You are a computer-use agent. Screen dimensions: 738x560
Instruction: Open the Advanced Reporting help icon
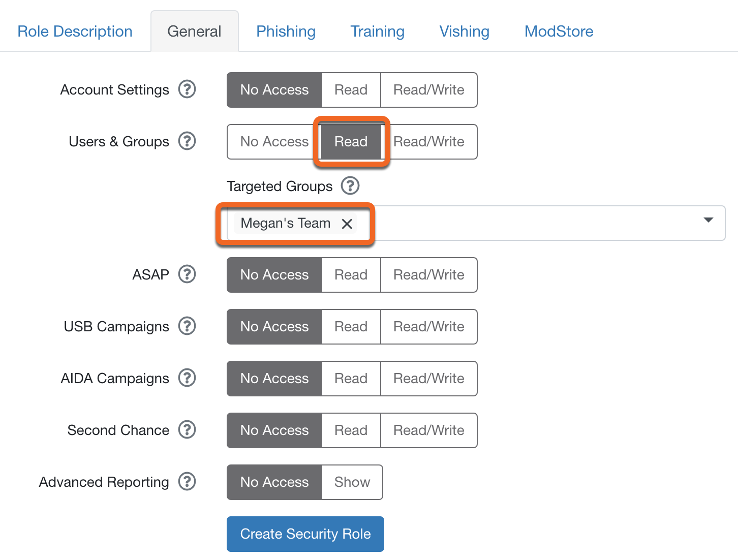coord(187,482)
